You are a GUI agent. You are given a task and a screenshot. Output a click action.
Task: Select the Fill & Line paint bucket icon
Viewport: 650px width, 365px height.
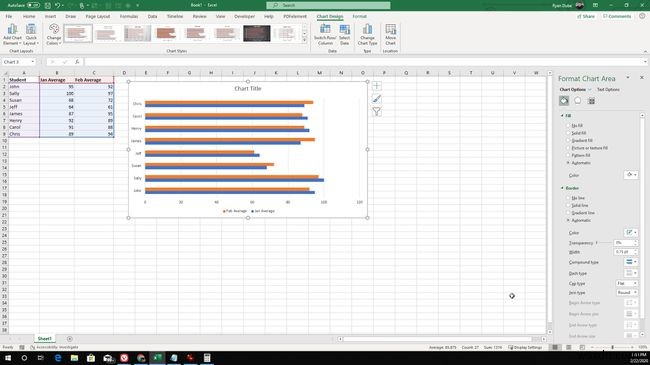[564, 101]
